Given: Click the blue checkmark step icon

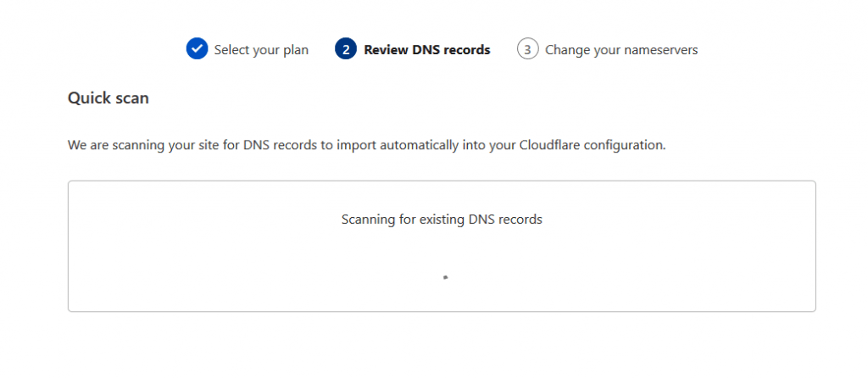Looking at the screenshot, I should pyautogui.click(x=197, y=49).
